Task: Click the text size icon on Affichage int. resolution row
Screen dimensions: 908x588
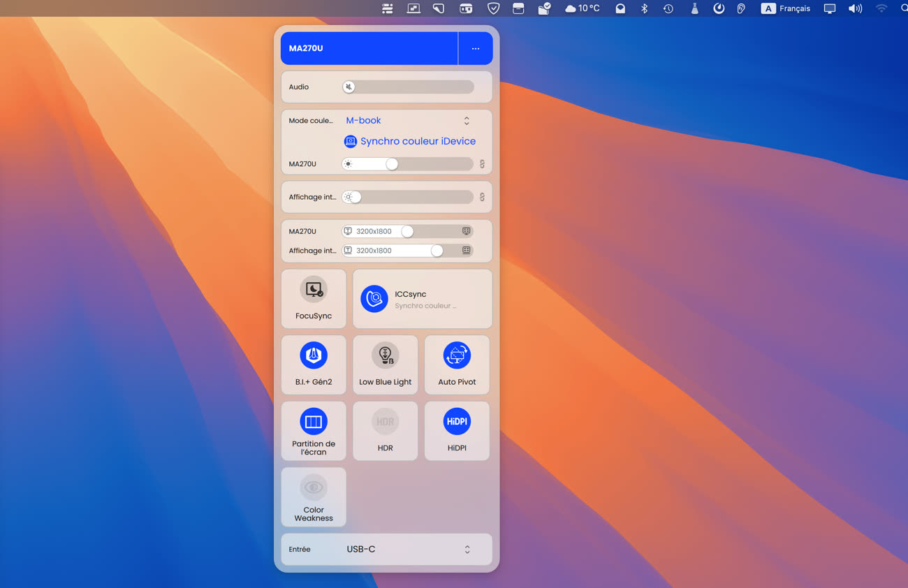Action: [348, 250]
